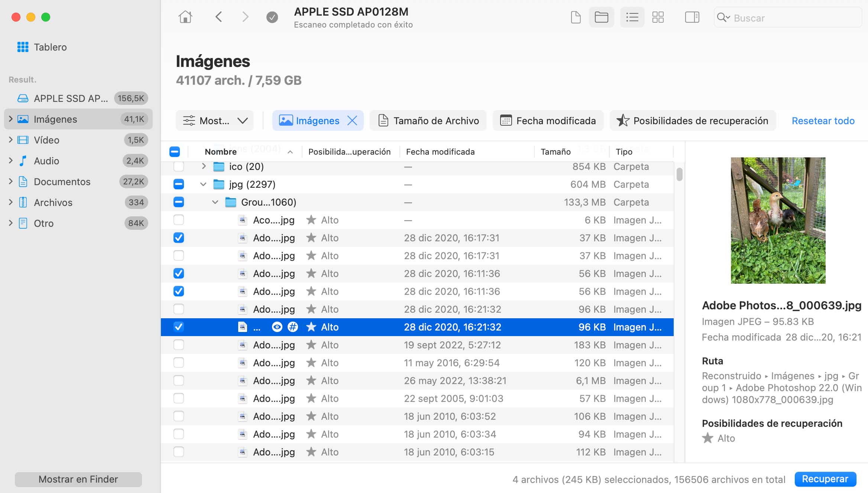Select Documentos in the sidebar

tap(62, 181)
